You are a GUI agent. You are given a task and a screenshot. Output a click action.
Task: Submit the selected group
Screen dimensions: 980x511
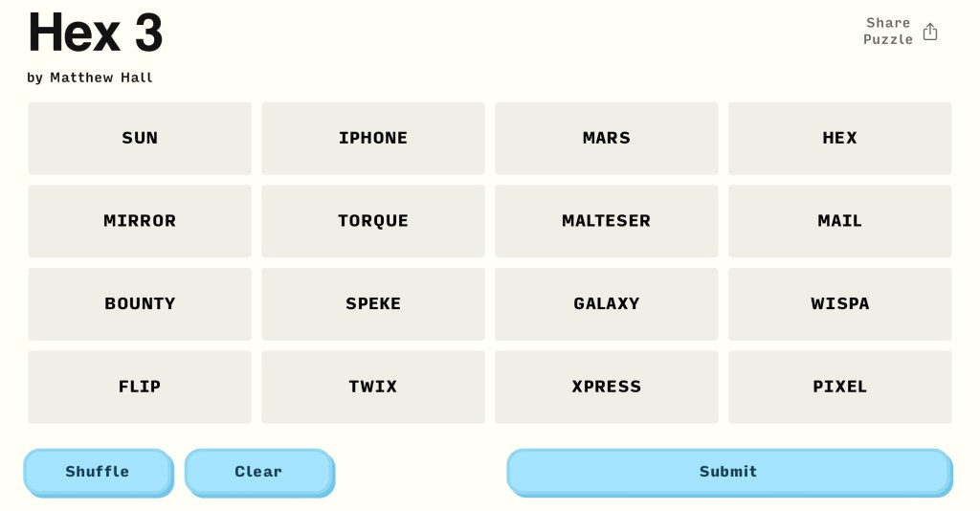728,472
